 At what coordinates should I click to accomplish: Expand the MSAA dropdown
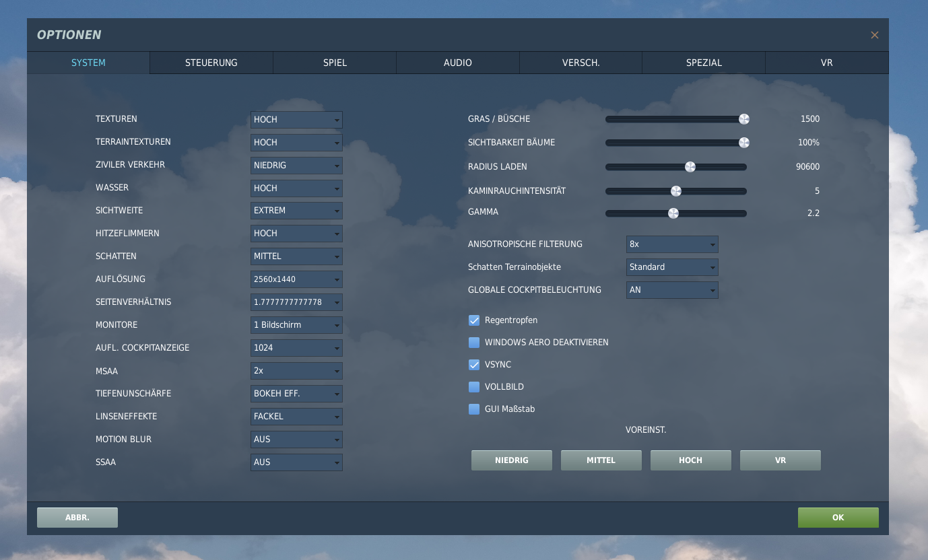pos(296,371)
